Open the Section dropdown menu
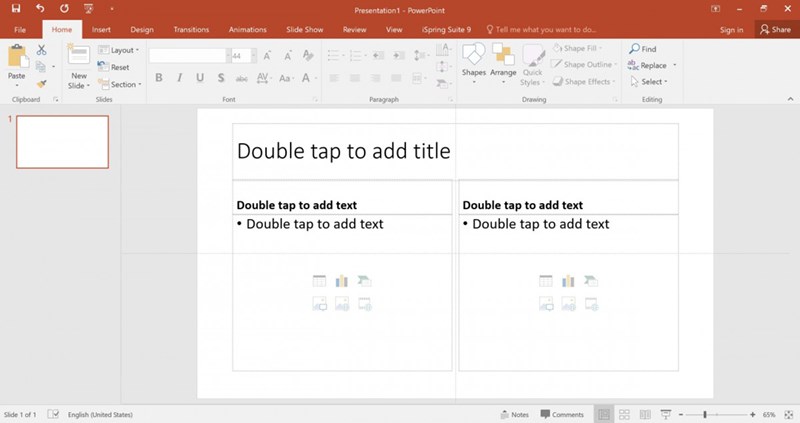This screenshot has width=800, height=423. 122,84
